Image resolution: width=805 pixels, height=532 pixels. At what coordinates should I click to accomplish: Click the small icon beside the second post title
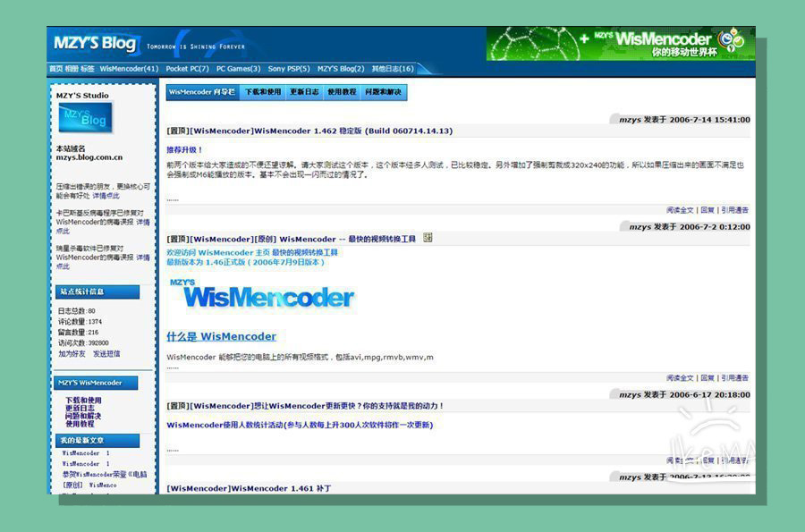click(x=428, y=238)
